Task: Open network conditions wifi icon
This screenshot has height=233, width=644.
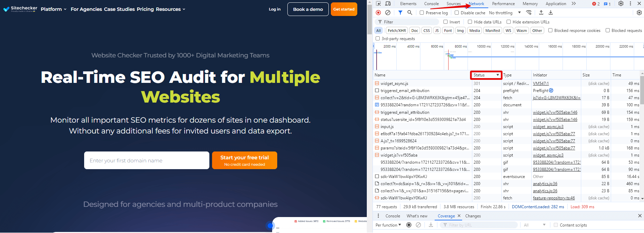Action: pyautogui.click(x=529, y=13)
